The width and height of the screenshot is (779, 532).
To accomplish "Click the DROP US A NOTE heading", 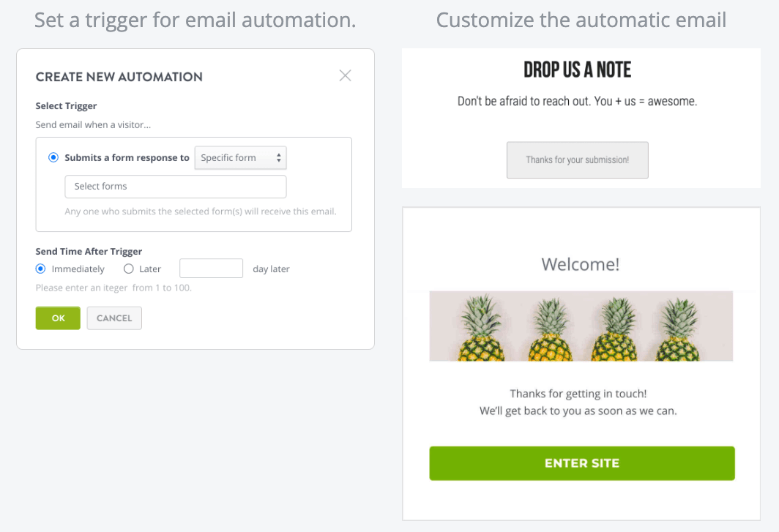I will pos(578,69).
